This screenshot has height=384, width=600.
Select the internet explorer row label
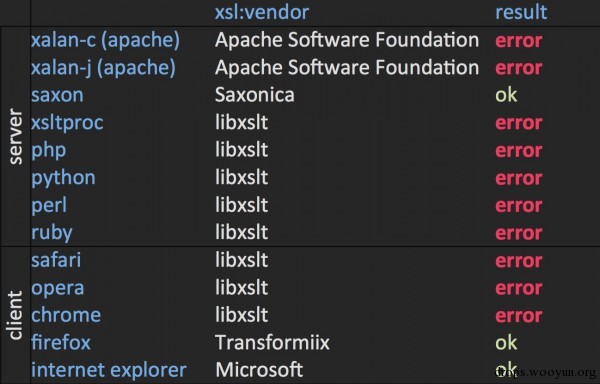point(109,370)
